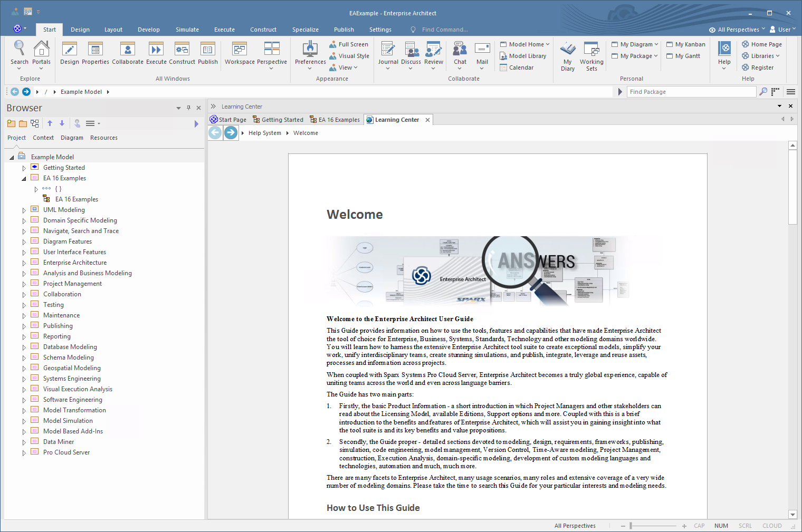The image size is (802, 532).
Task: Click the Full Screen toggle
Action: click(349, 44)
